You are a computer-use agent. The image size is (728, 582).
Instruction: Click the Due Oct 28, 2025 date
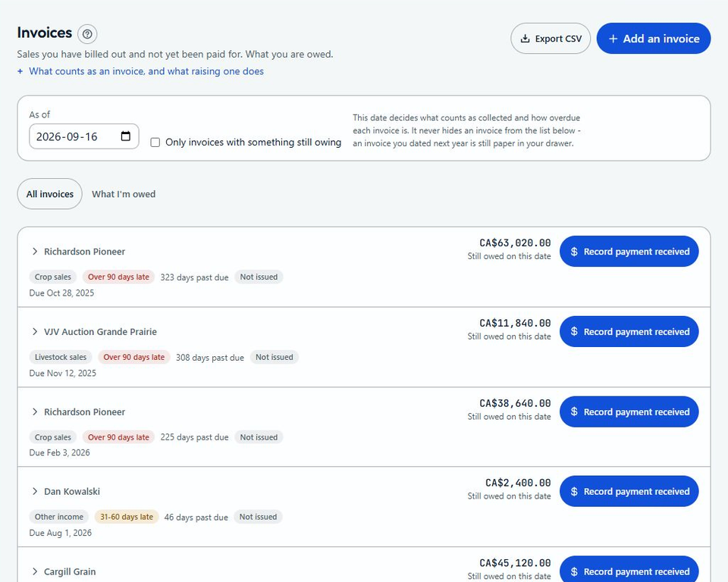pyautogui.click(x=61, y=293)
